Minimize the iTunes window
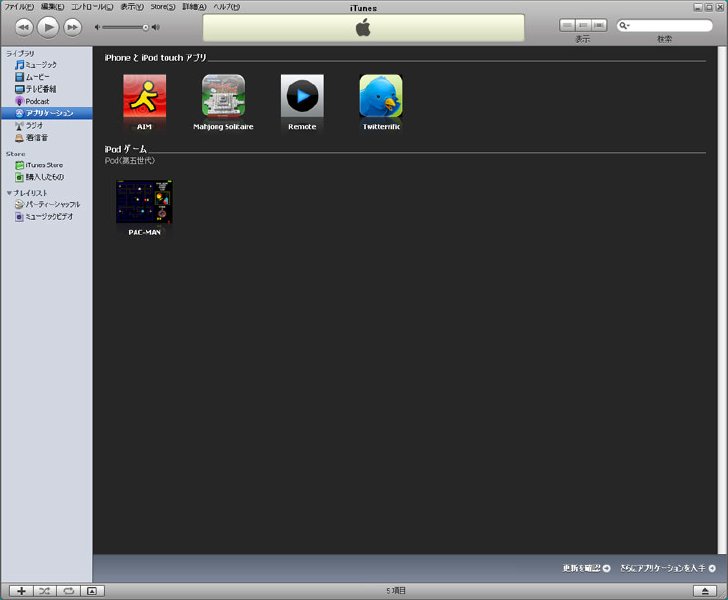728x600 pixels. click(698, 7)
